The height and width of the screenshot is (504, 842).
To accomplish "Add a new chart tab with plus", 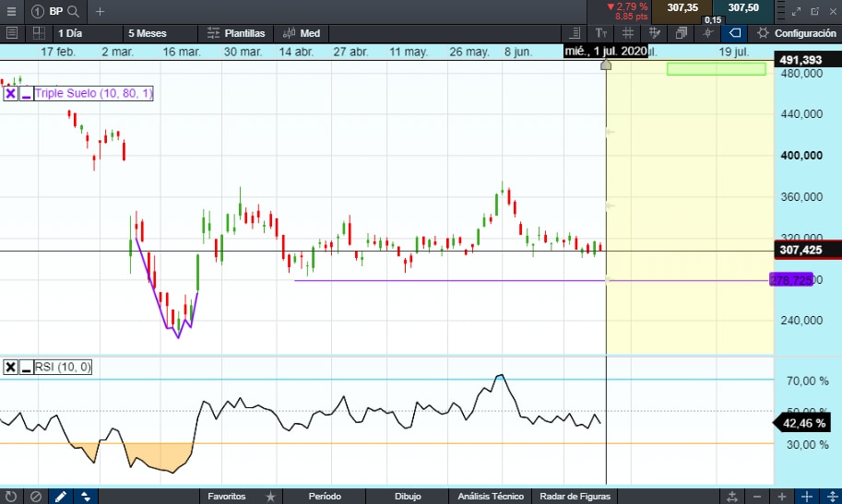I will pos(100,11).
